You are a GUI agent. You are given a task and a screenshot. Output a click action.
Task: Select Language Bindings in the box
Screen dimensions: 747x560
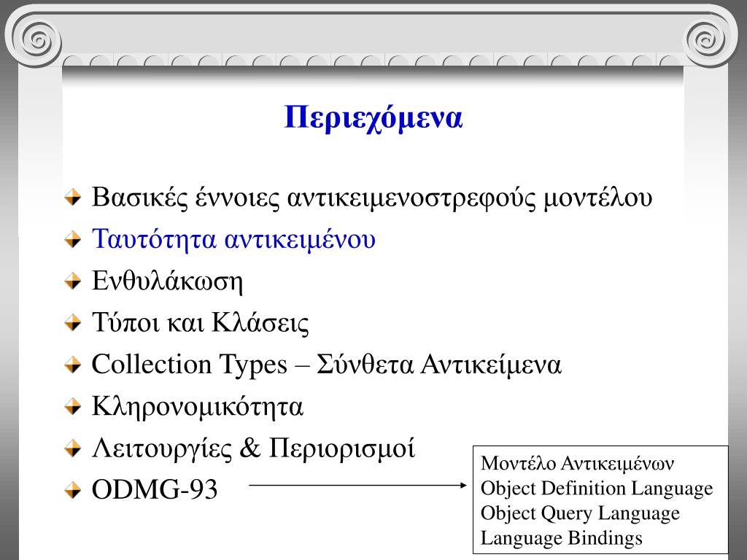pyautogui.click(x=561, y=538)
